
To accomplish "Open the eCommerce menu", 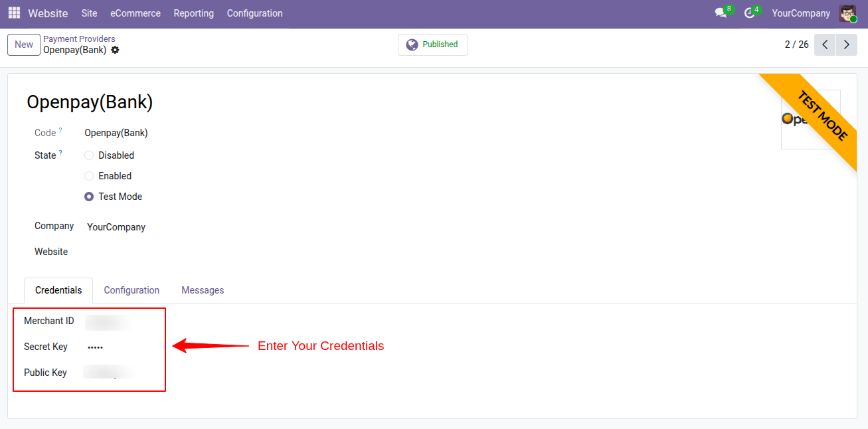I will (x=135, y=13).
